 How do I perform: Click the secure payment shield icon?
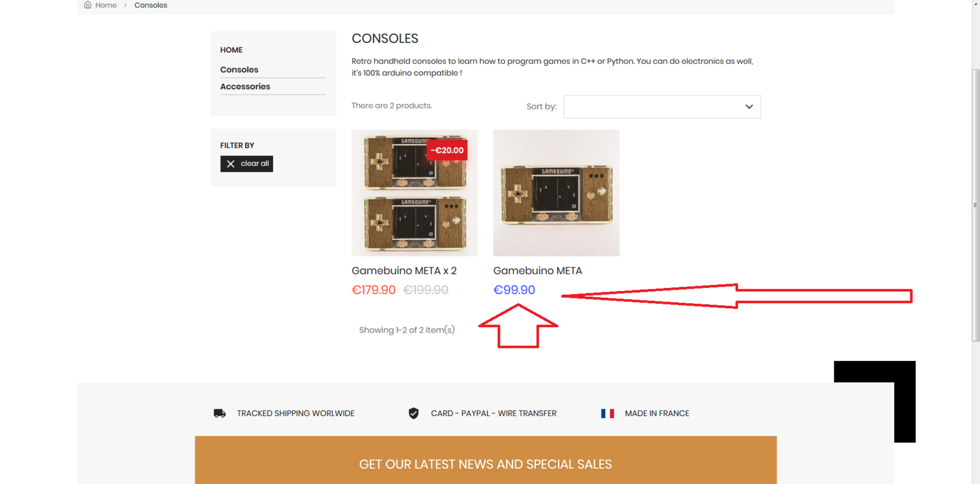413,414
